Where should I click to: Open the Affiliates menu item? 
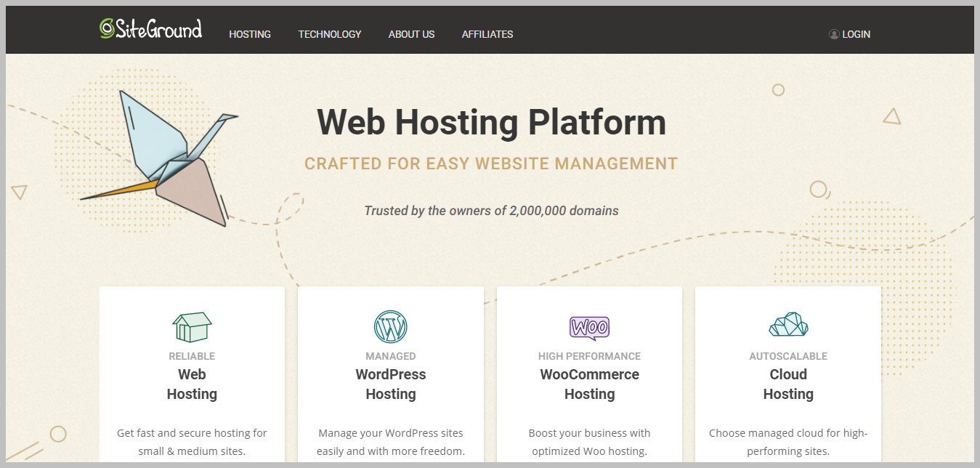tap(487, 34)
